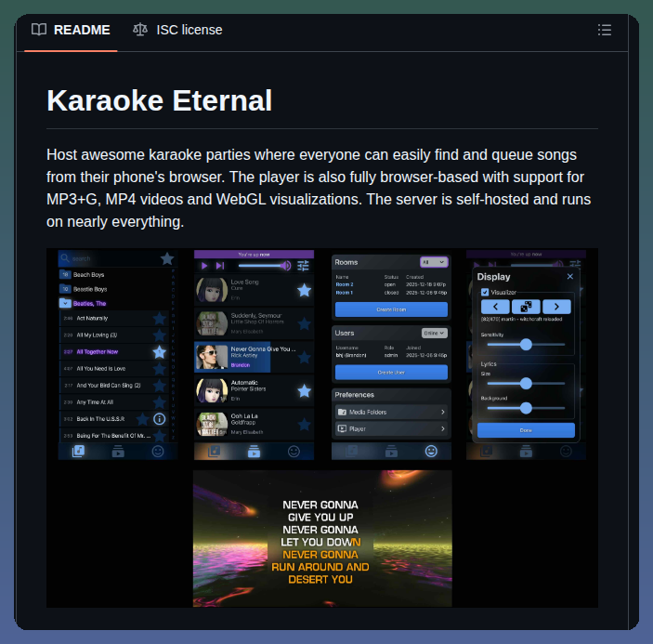Toggle star on Love Song queue item
This screenshot has height=644, width=653.
coord(305,290)
